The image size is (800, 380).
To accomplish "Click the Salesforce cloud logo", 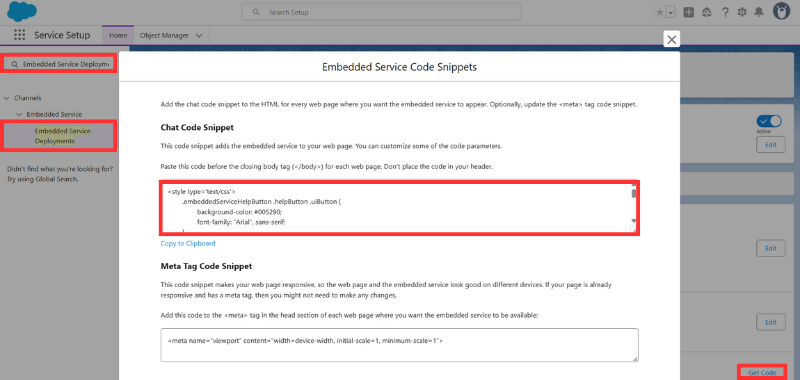I will [22, 11].
